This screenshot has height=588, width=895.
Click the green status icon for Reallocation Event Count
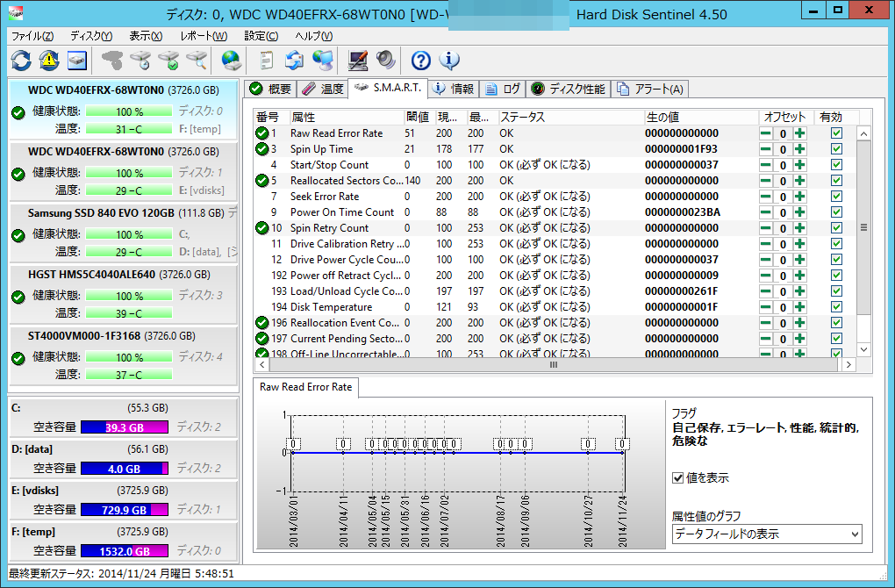(262, 323)
